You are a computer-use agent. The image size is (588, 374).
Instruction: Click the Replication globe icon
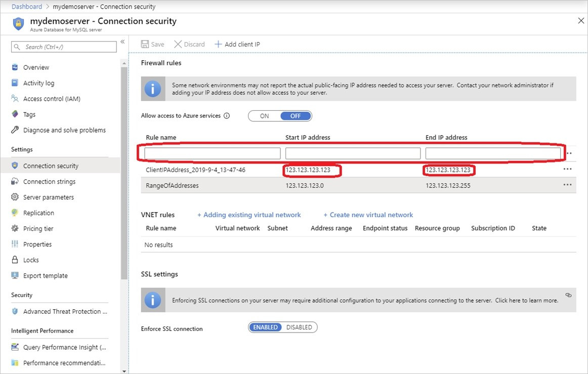pyautogui.click(x=15, y=213)
